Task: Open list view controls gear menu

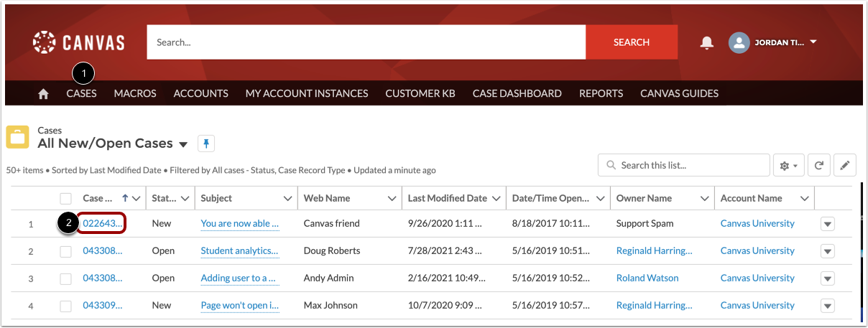Action: (x=788, y=165)
